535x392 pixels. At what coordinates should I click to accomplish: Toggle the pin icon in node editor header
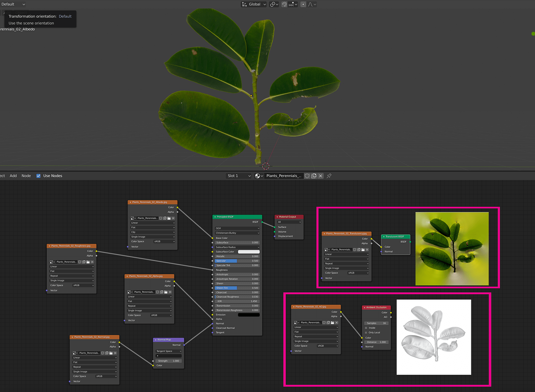point(329,176)
